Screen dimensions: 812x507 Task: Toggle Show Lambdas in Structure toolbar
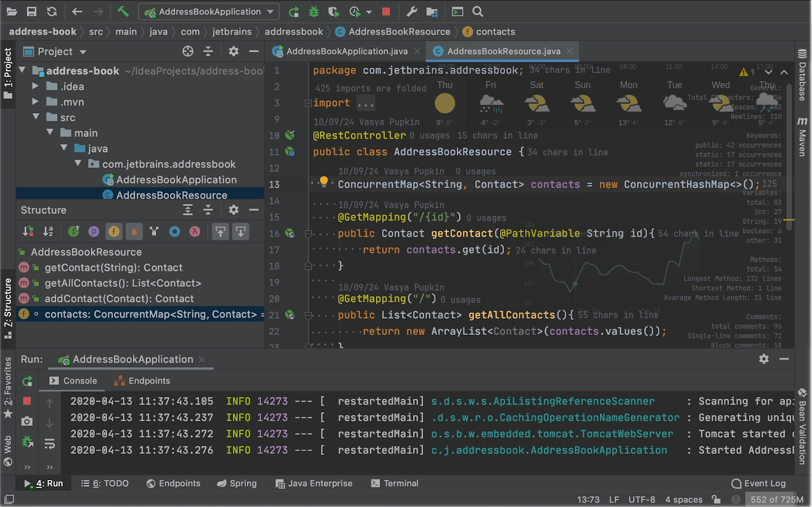point(195,232)
